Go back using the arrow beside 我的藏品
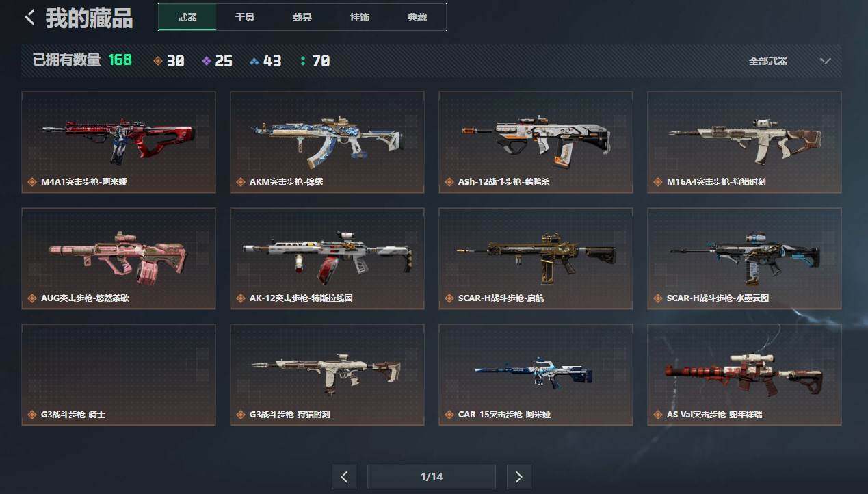This screenshot has height=494, width=868. point(29,18)
